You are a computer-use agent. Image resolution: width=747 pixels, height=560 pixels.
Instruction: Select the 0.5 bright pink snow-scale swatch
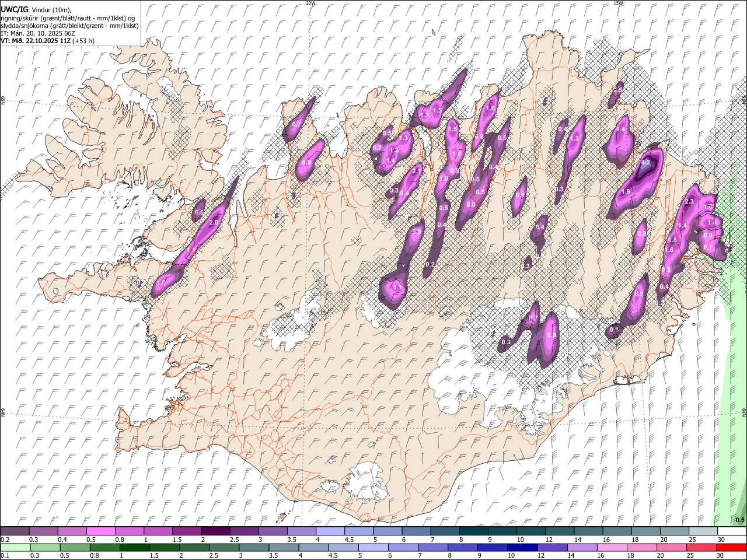tap(100, 531)
